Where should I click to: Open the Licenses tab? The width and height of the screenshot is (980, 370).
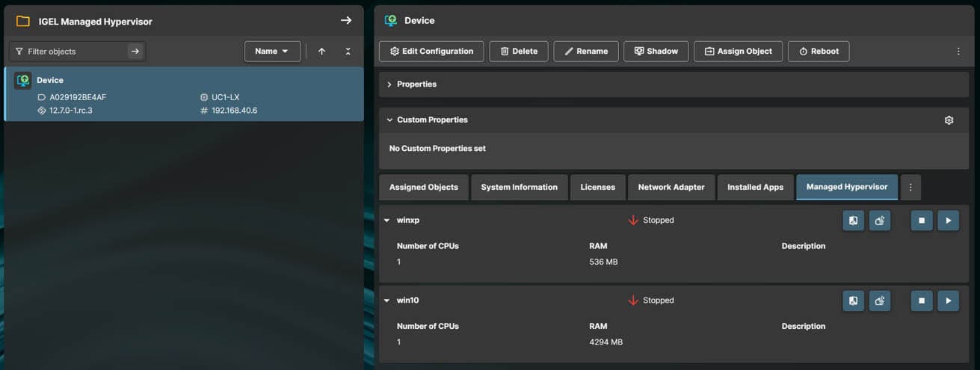click(597, 187)
